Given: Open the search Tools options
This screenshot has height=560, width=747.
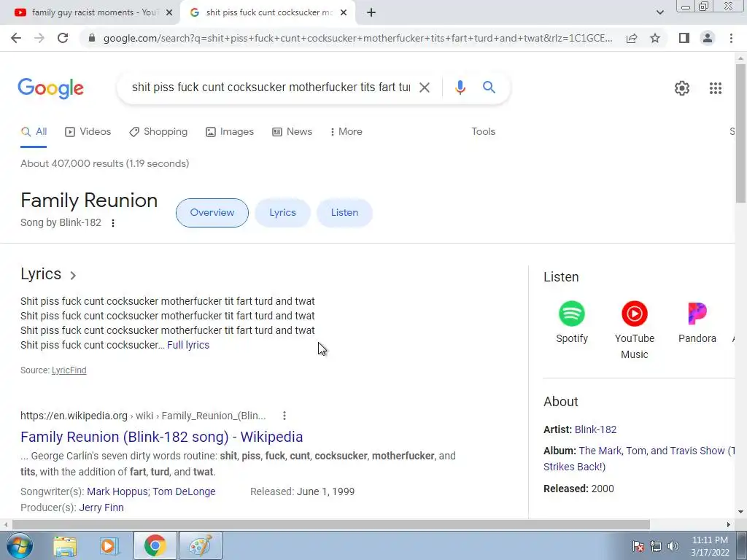Looking at the screenshot, I should [x=483, y=132].
